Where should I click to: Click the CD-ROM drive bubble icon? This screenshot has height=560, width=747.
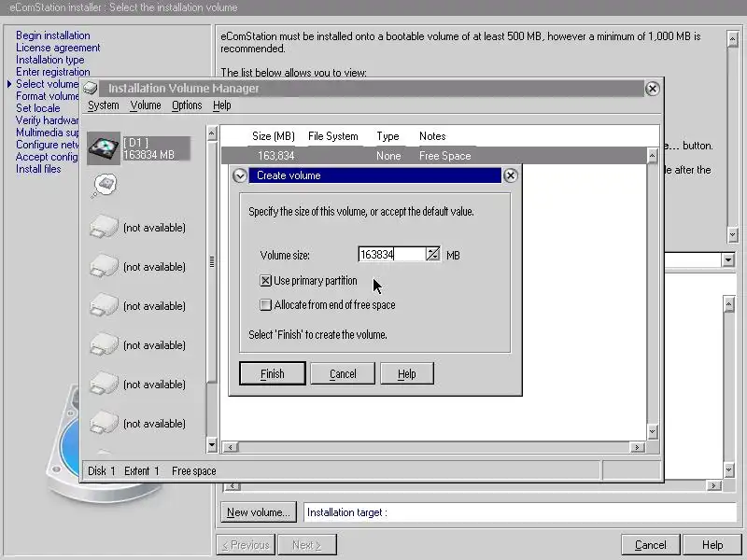coord(105,186)
